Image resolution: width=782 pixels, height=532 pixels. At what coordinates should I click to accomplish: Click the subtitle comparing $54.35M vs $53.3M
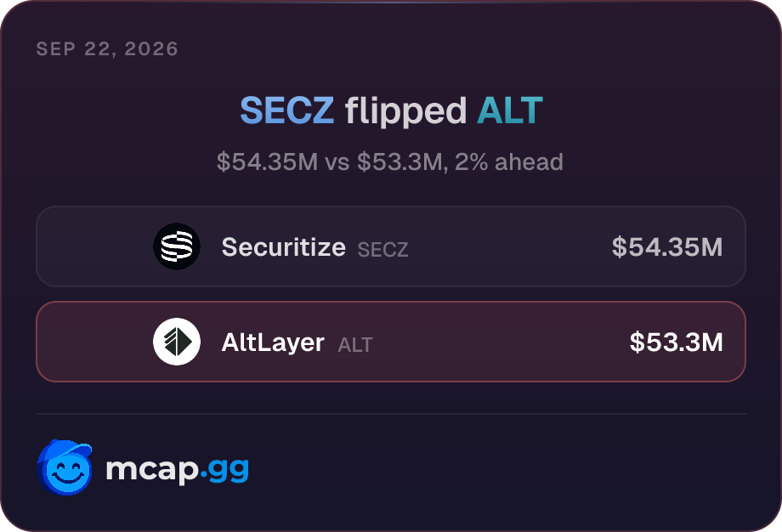[x=390, y=162]
